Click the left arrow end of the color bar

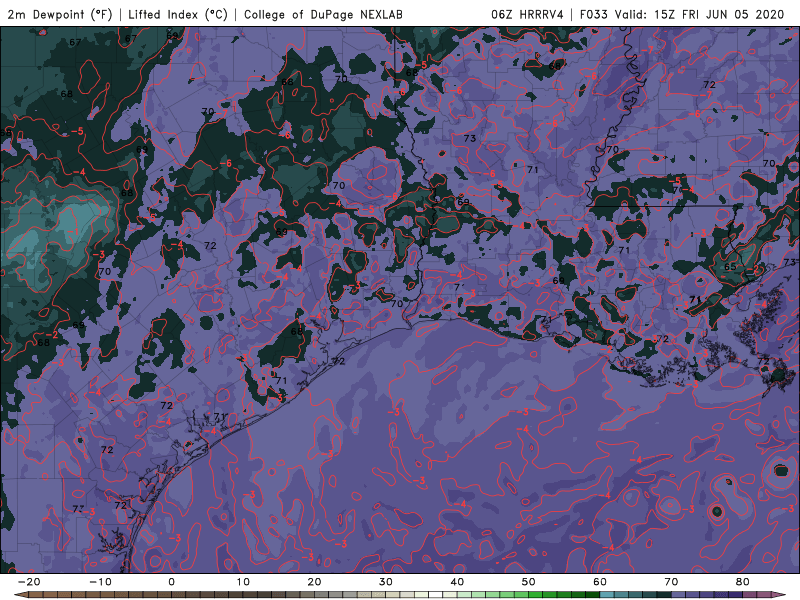pos(20,594)
